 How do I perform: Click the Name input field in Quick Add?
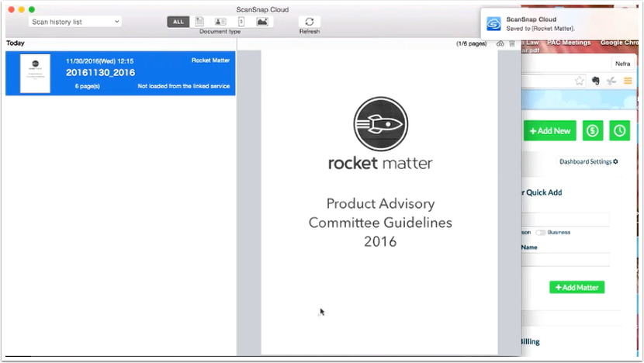pyautogui.click(x=566, y=260)
